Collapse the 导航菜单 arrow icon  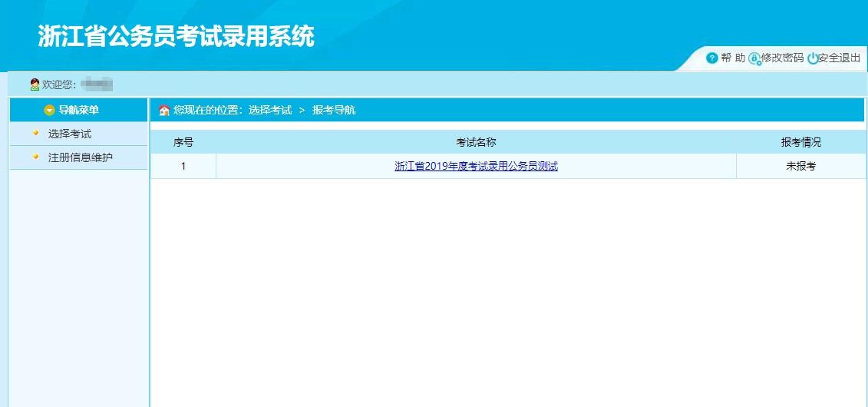click(x=49, y=110)
